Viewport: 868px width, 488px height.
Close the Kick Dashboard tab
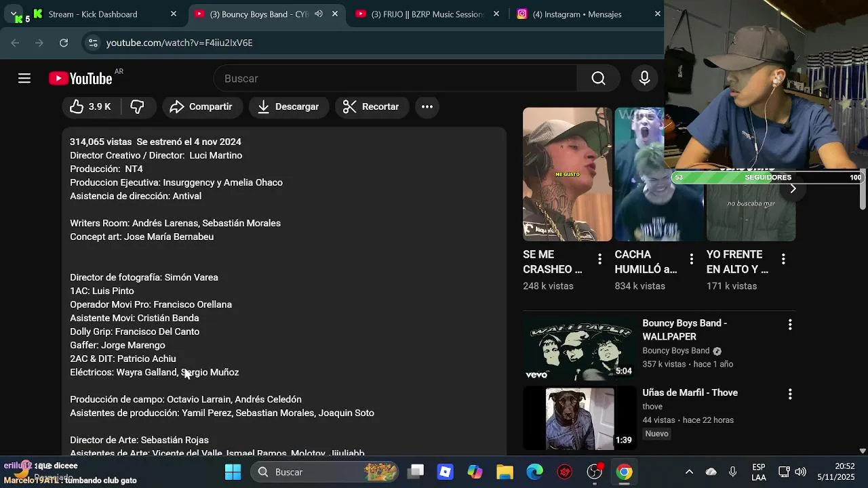click(174, 14)
